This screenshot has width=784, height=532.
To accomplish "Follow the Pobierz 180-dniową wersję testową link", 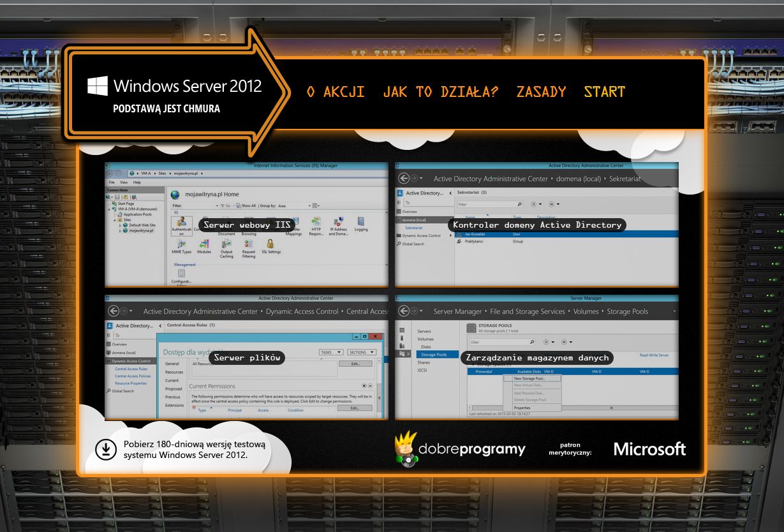I will coord(195,449).
